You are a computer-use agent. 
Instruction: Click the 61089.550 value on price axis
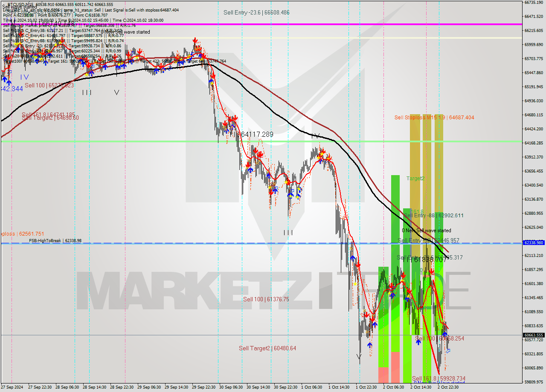(534, 311)
